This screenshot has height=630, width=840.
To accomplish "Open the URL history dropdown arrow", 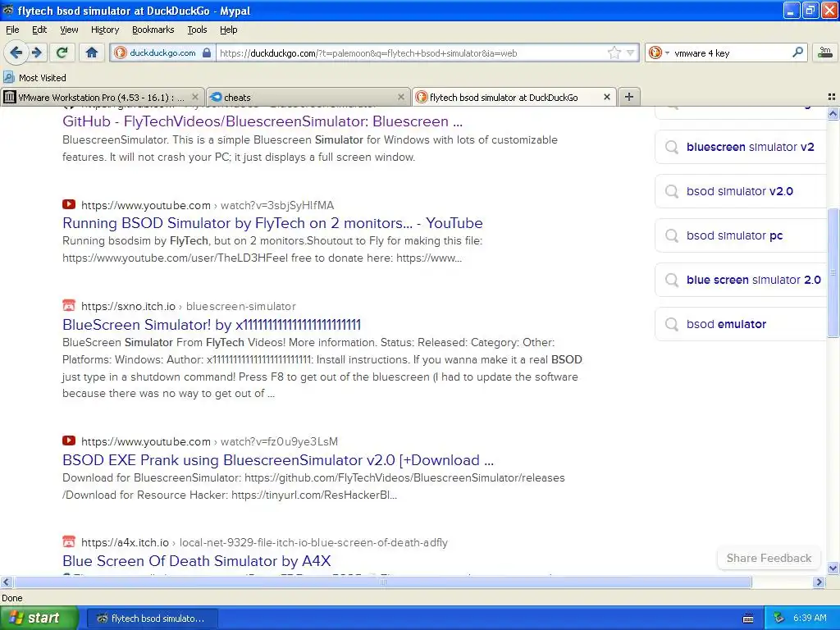I will [631, 52].
